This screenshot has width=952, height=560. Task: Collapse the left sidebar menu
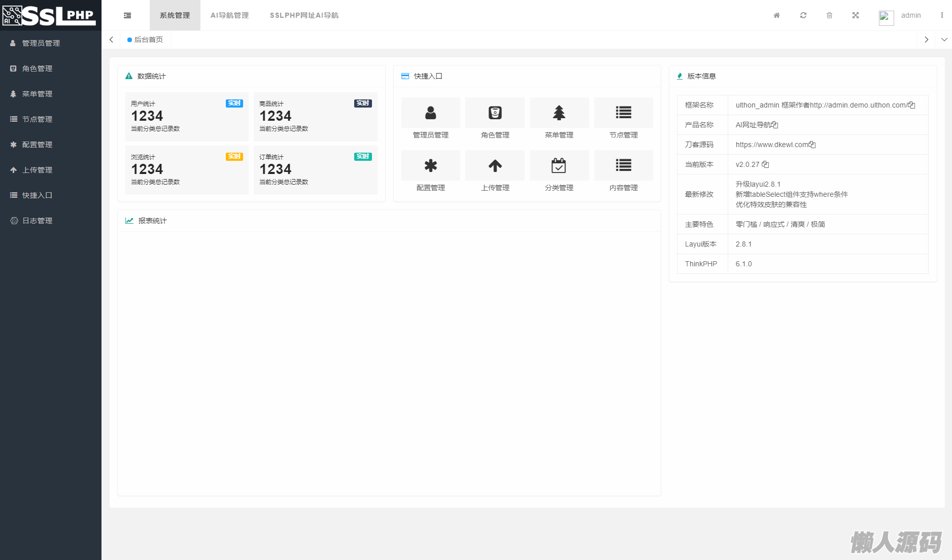point(127,15)
